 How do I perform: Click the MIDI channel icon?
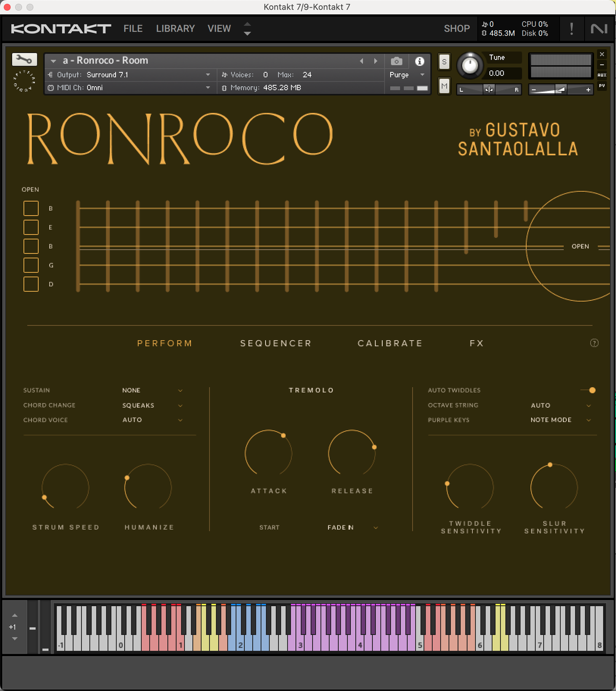pyautogui.click(x=50, y=88)
